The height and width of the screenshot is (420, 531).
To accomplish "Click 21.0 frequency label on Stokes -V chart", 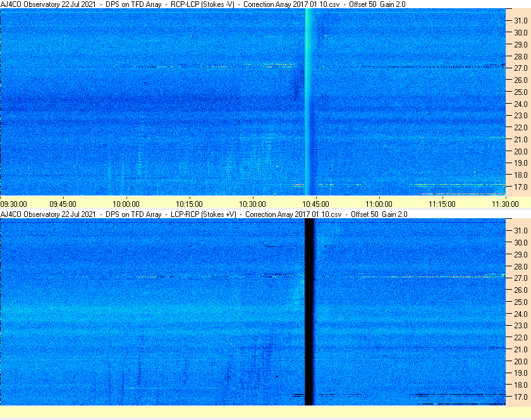I will (521, 139).
